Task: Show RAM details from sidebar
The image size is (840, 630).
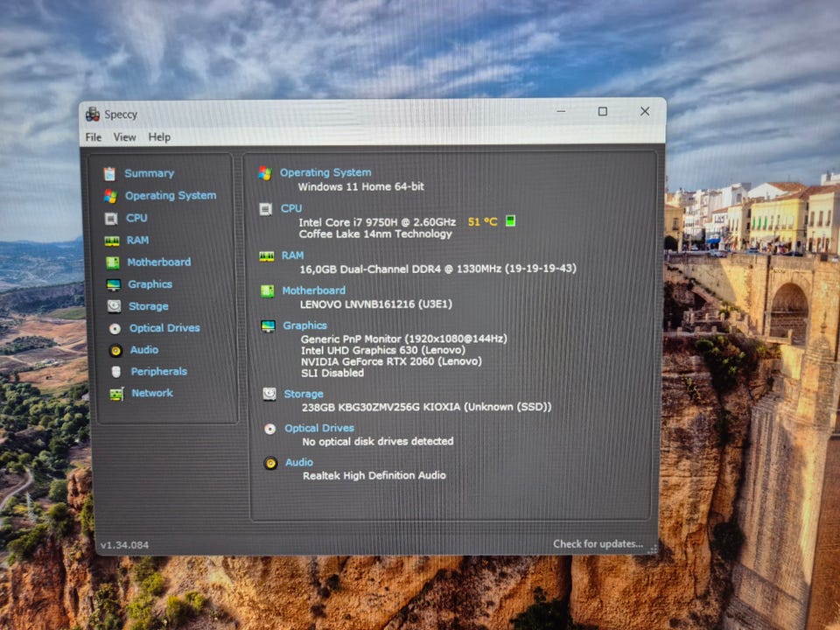Action: click(x=137, y=241)
